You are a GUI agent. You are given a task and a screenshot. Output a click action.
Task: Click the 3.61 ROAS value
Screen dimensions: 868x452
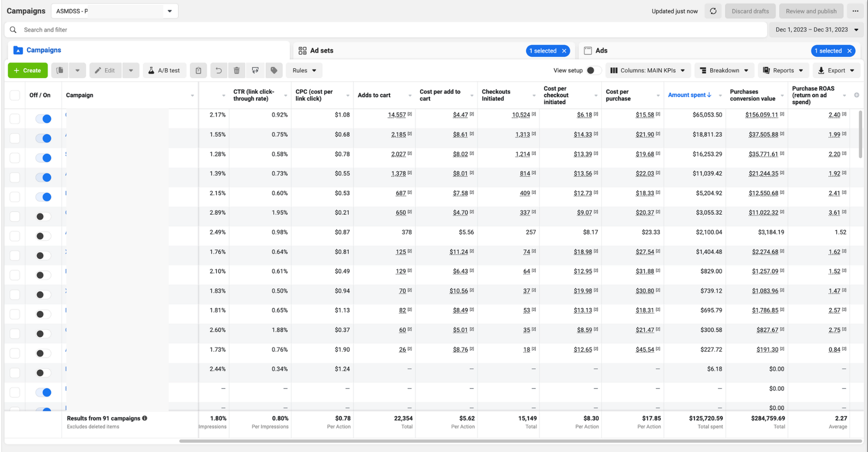click(834, 212)
